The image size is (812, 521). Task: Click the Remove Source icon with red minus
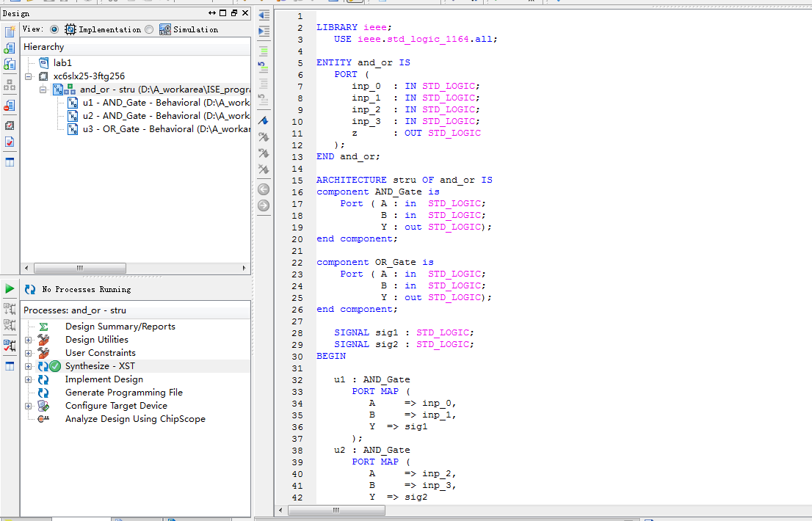10,106
